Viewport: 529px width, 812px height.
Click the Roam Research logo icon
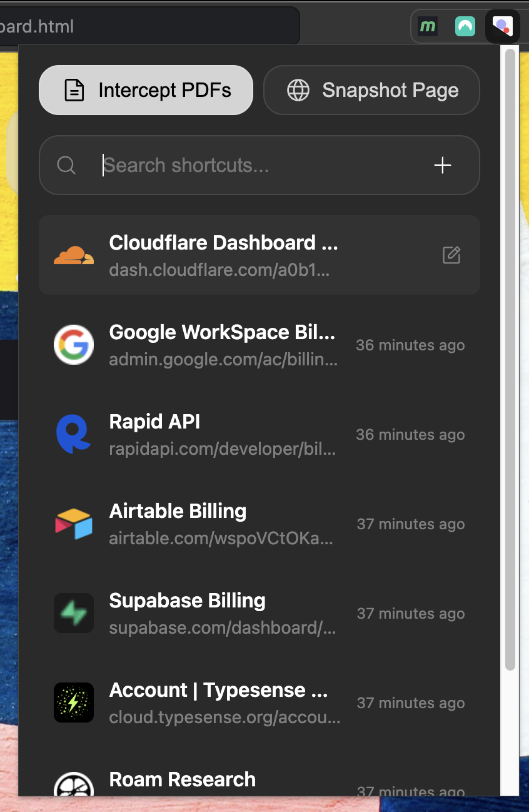74,784
